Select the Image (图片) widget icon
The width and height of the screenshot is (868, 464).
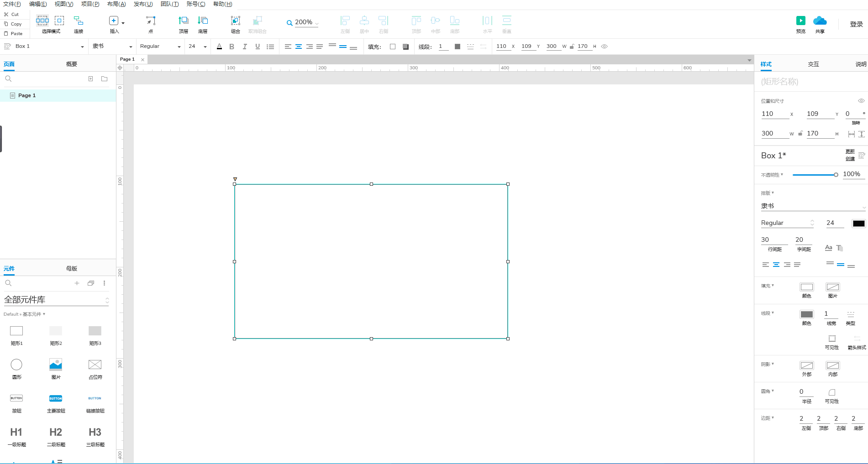tap(56, 365)
